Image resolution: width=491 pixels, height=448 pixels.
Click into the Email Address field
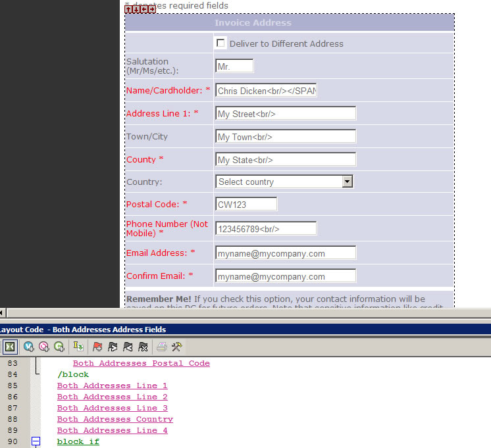(x=285, y=253)
